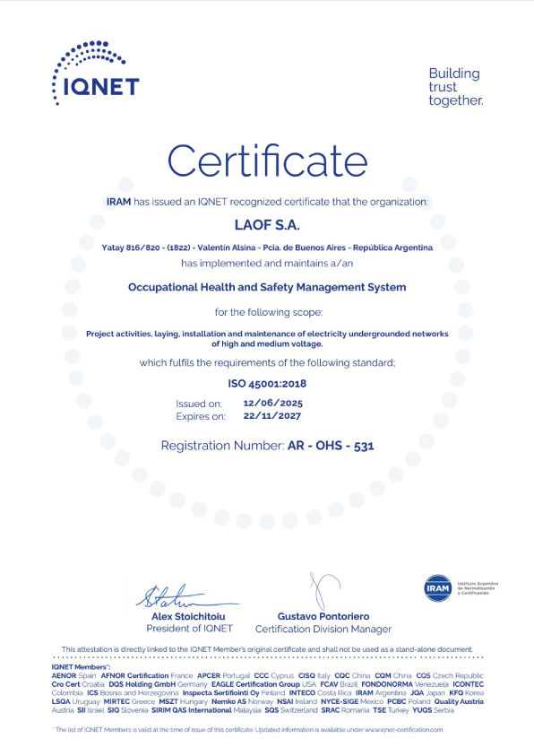Screen dimensions: 534x756
Task: Click the title 'President of IQNET'
Action: [189, 629]
